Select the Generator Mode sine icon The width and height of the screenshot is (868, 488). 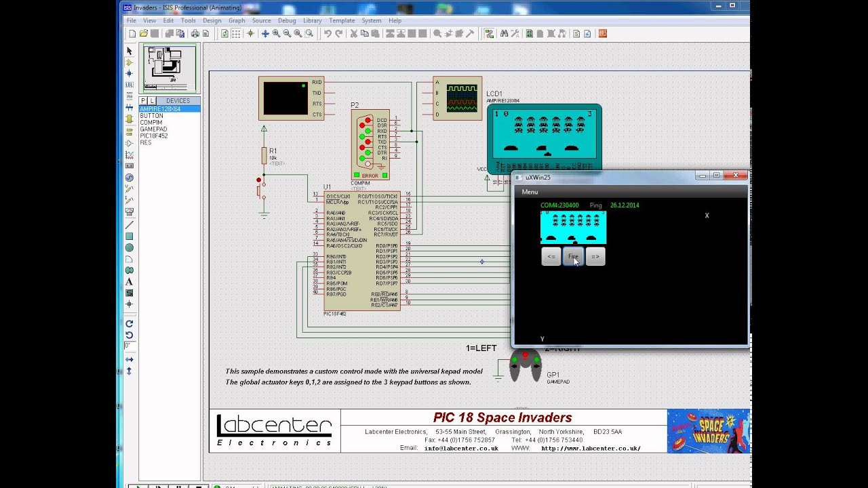(x=129, y=178)
